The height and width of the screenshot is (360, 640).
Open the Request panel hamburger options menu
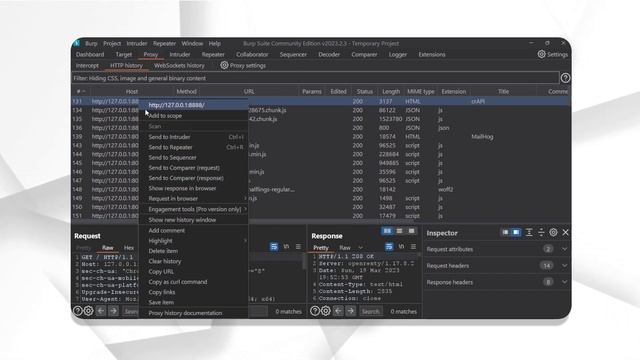pos(298,247)
